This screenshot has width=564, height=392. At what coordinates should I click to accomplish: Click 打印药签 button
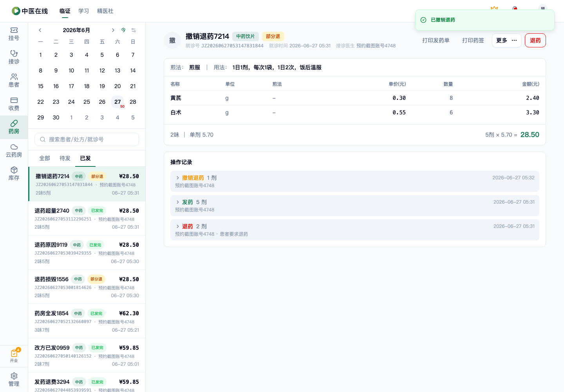click(x=473, y=40)
